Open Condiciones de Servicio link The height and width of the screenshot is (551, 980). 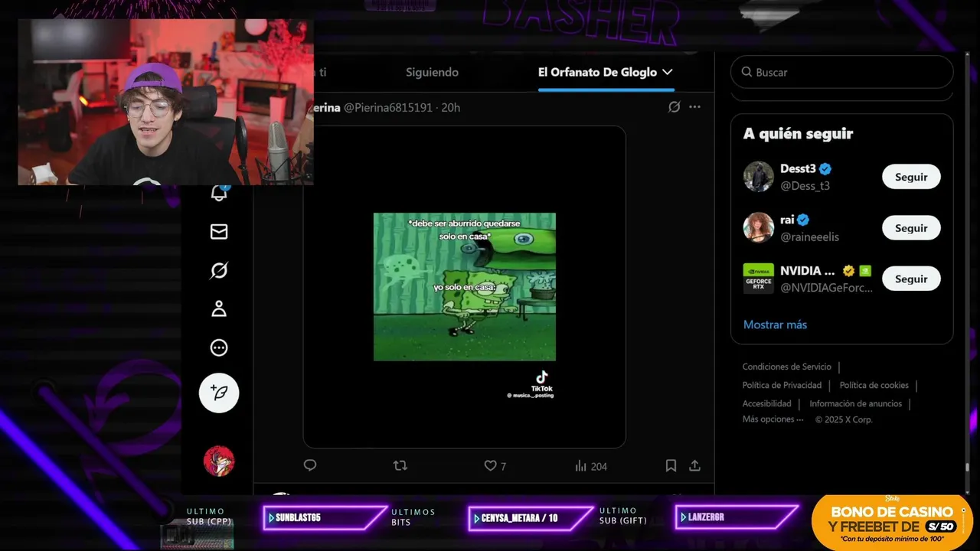click(x=786, y=367)
